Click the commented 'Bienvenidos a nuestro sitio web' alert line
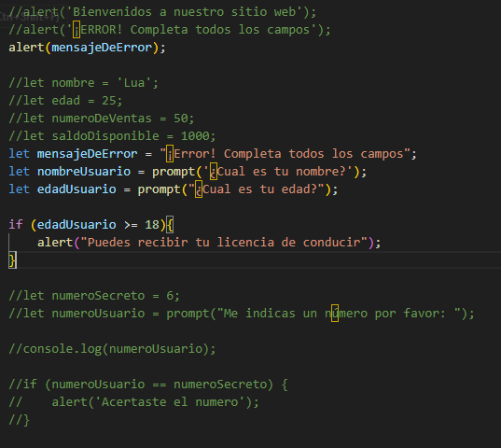This screenshot has height=448, width=501. click(x=162, y=12)
